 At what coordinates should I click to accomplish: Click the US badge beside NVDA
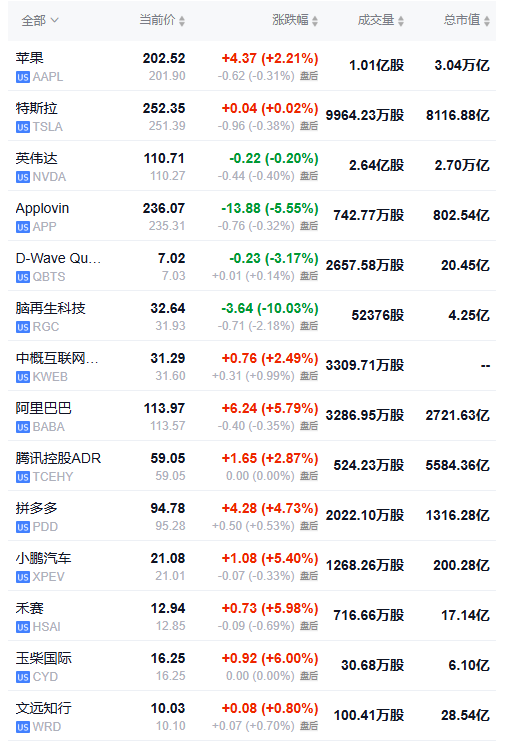click(x=22, y=177)
